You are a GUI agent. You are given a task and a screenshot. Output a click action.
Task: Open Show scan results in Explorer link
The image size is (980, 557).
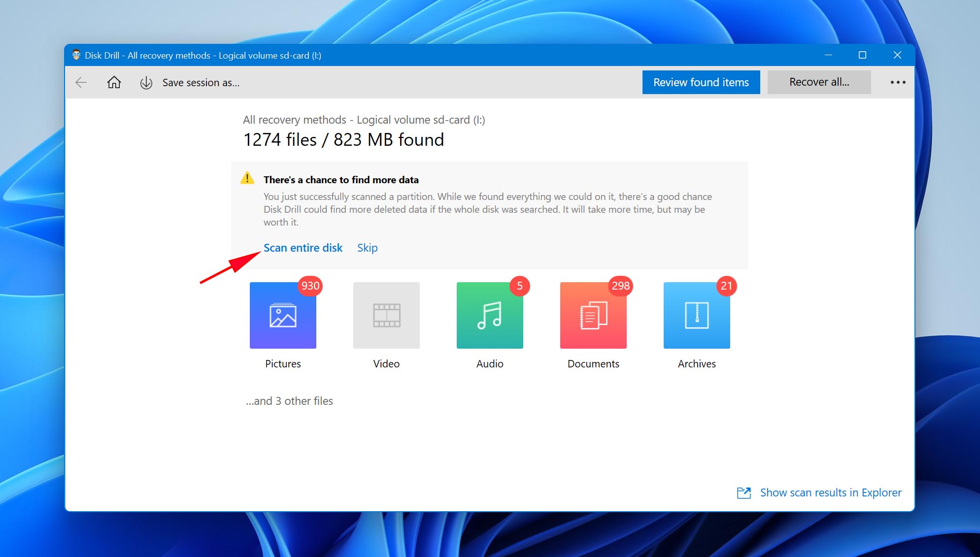coord(831,492)
